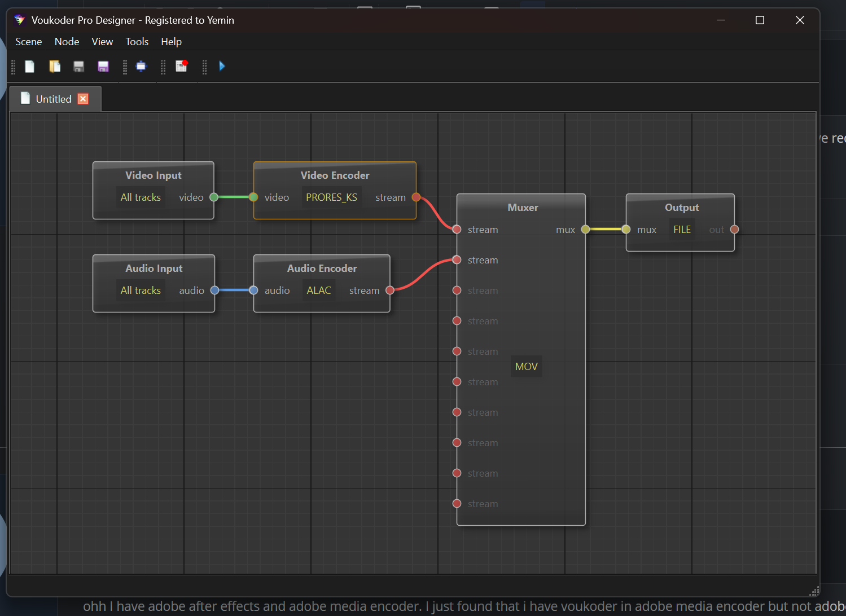Click the grey floppy disk Save icon
Viewport: 846px width, 616px height.
point(78,67)
